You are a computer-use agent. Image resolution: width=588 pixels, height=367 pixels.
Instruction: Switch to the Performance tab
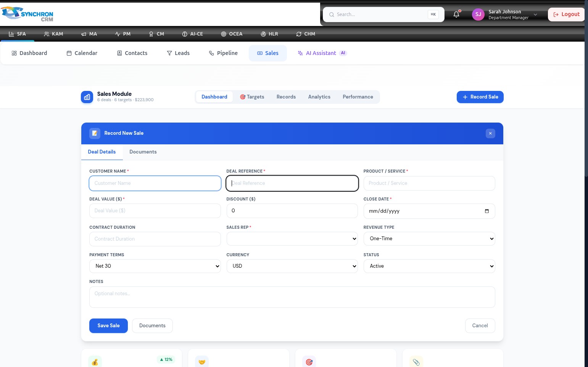click(358, 97)
